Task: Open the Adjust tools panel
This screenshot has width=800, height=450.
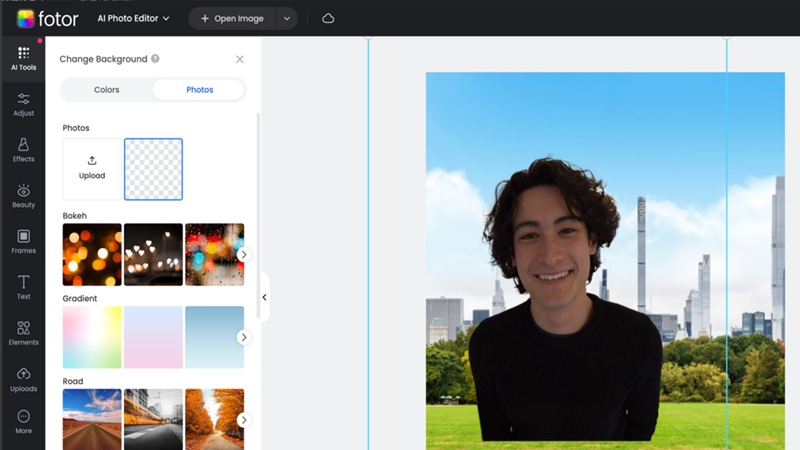Action: pyautogui.click(x=22, y=105)
